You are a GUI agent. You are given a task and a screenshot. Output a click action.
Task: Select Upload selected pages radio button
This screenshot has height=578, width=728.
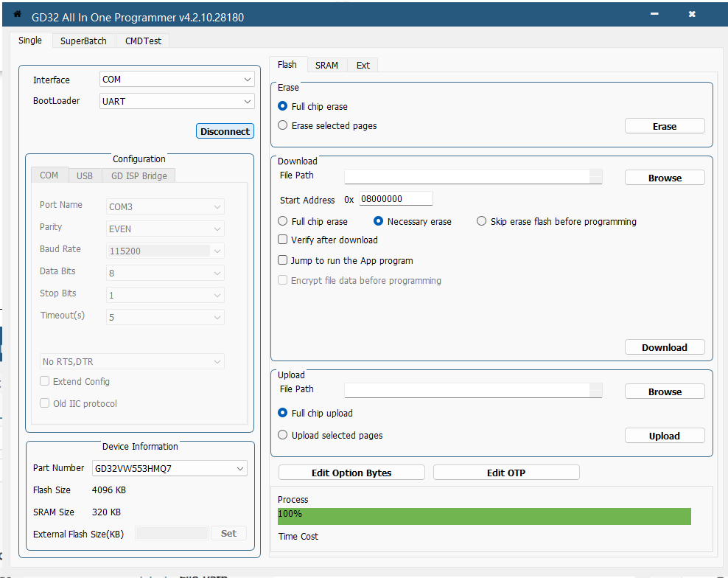click(x=283, y=436)
